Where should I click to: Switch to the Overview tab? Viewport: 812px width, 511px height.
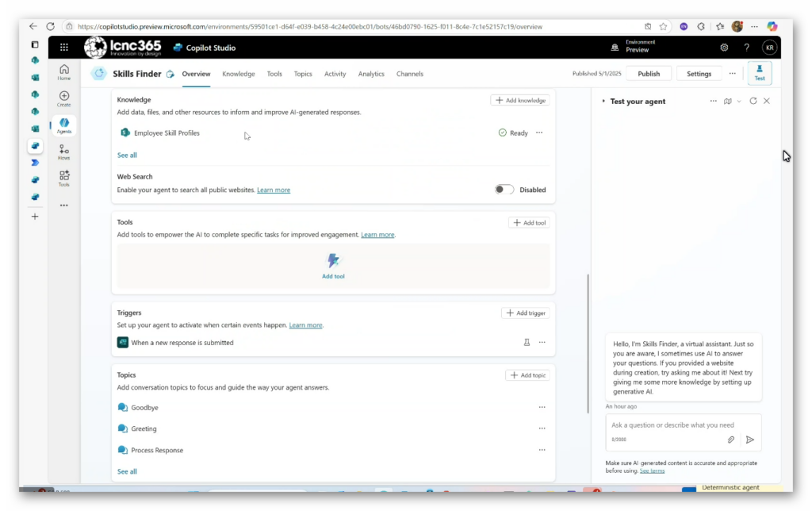(196, 74)
